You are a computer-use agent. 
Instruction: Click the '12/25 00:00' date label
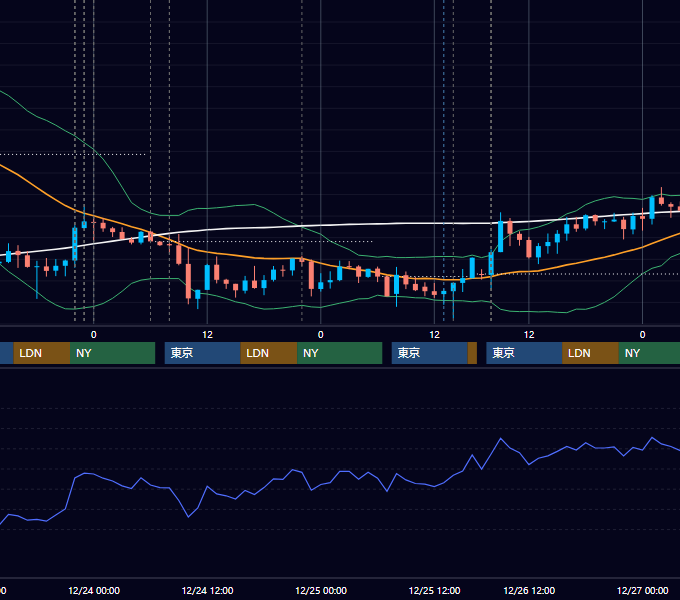point(321,590)
